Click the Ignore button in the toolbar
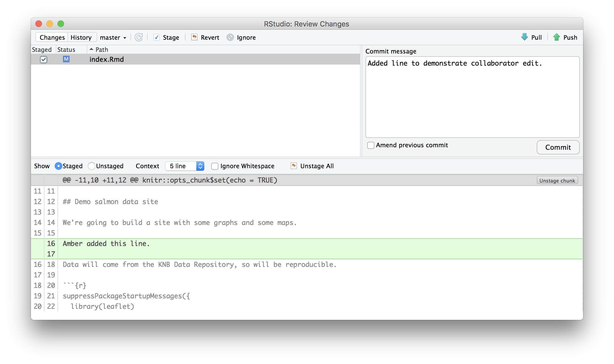 pyautogui.click(x=241, y=37)
